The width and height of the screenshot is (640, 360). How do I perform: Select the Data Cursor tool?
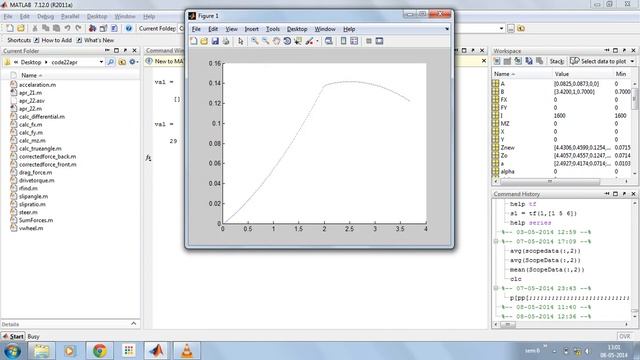[x=298, y=41]
